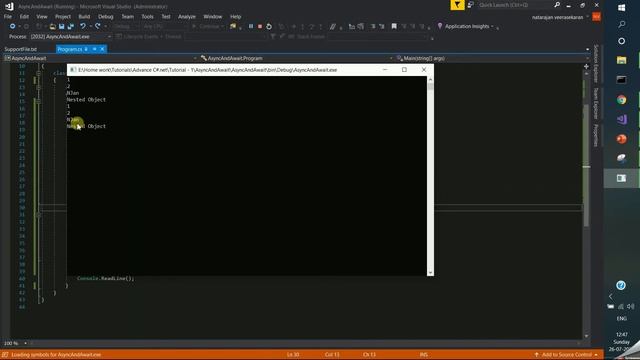The image size is (640, 360).
Task: Click the feedback icon beside Quick Launch
Action: [471, 5]
